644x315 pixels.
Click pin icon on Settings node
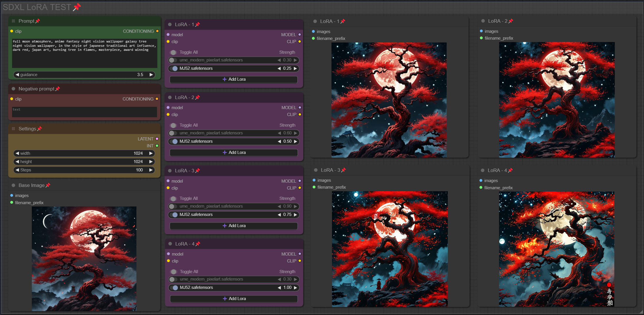tap(40, 129)
